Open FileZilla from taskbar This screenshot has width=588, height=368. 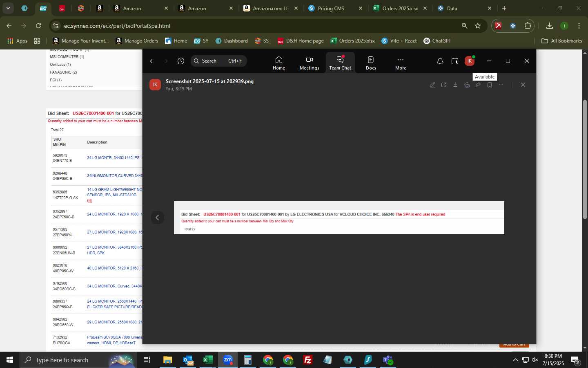click(x=308, y=360)
